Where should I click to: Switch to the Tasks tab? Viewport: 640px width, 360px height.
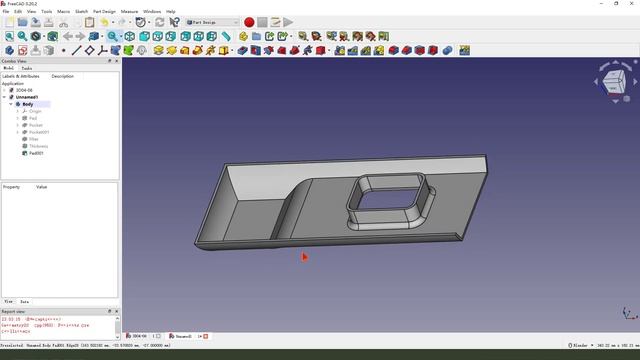(x=27, y=68)
